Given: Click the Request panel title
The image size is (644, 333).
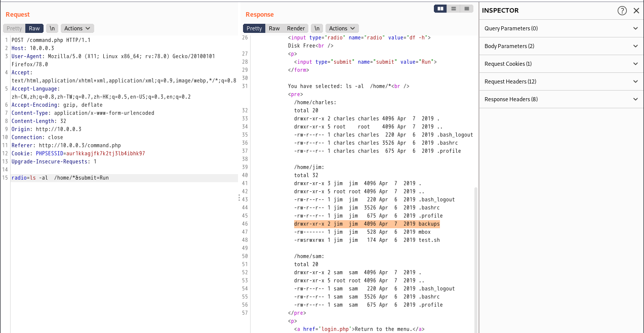Looking at the screenshot, I should (x=18, y=15).
